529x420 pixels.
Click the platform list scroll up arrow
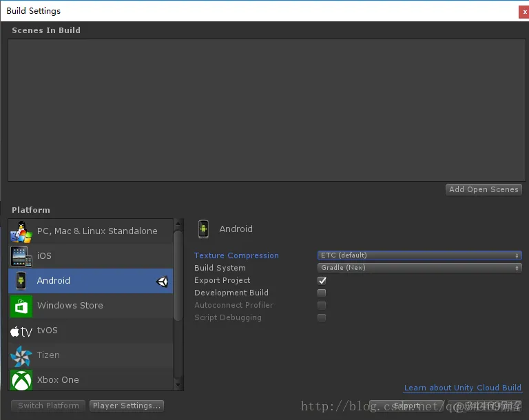pyautogui.click(x=178, y=223)
